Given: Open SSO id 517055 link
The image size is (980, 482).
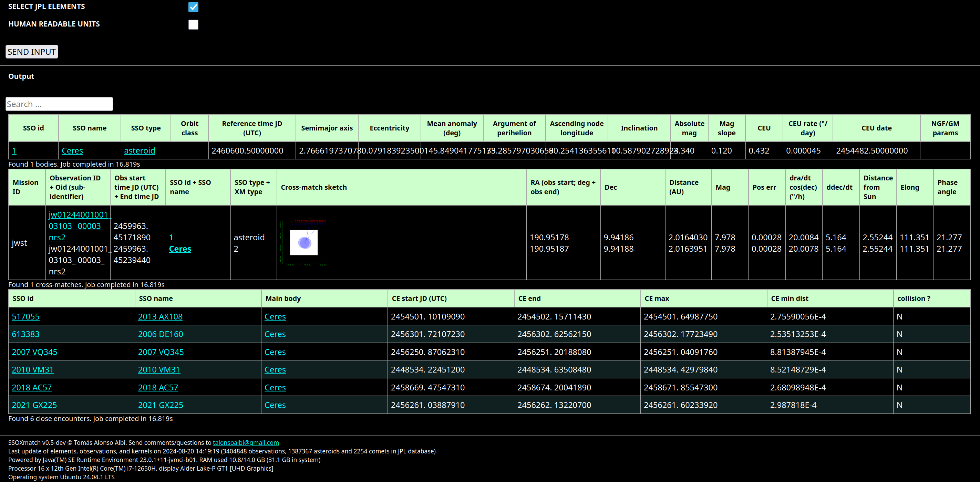Looking at the screenshot, I should 25,316.
